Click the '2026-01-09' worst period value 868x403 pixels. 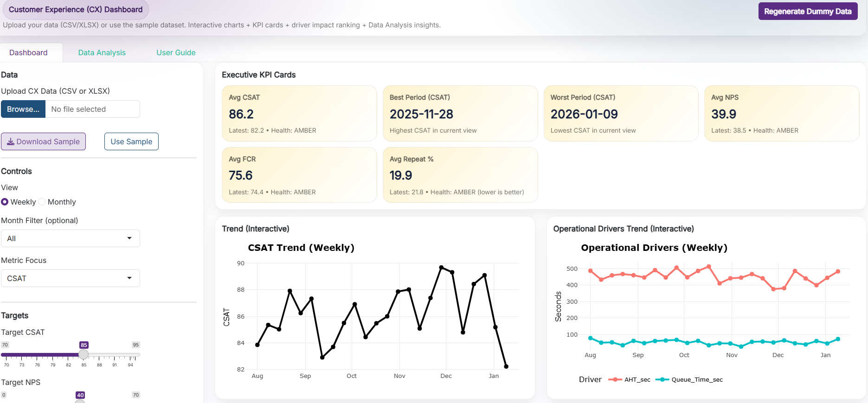(584, 114)
